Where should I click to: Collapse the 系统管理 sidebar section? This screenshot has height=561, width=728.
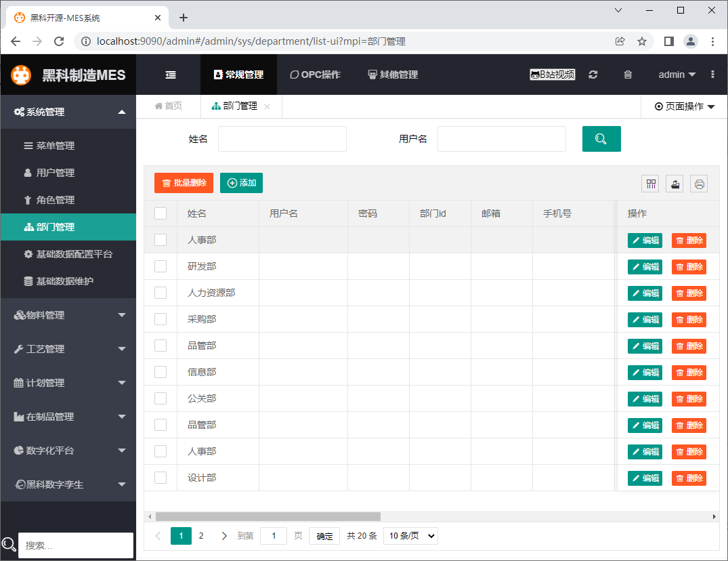click(x=68, y=112)
